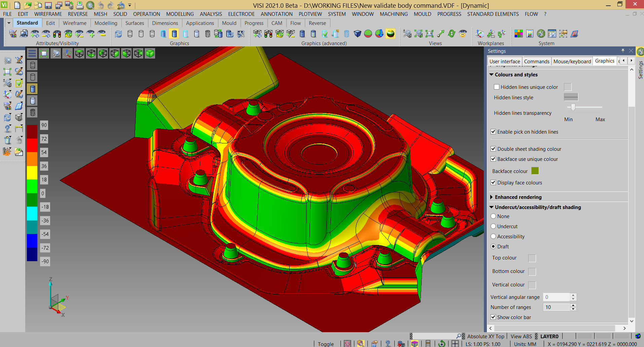The height and width of the screenshot is (347, 644).
Task: Click the Vertical angular range input field
Action: (x=557, y=297)
